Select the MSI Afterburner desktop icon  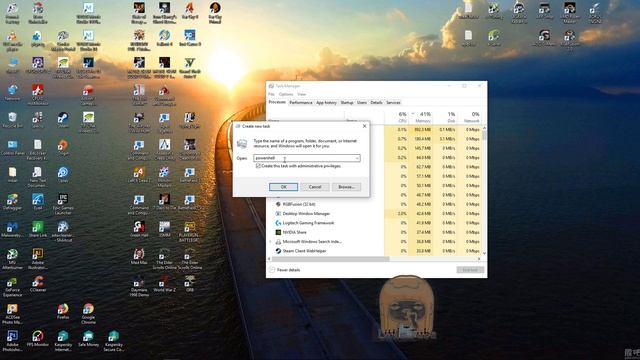(x=12, y=259)
